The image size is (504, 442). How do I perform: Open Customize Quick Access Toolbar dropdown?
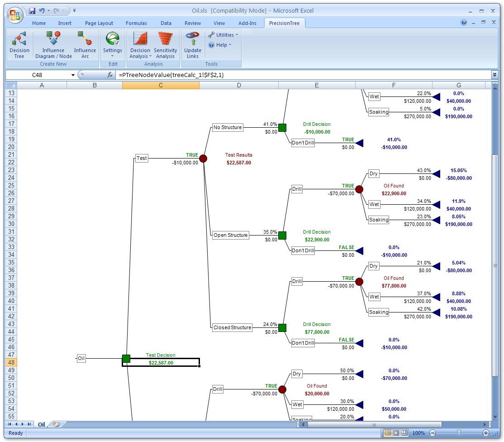74,10
